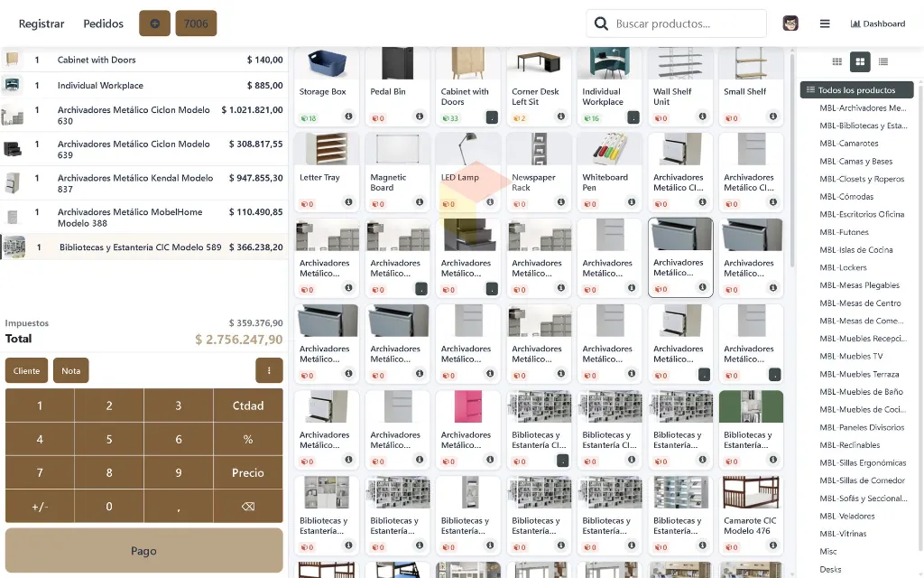Image resolution: width=924 pixels, height=578 pixels.
Task: Open the user avatar menu
Action: coord(790,23)
